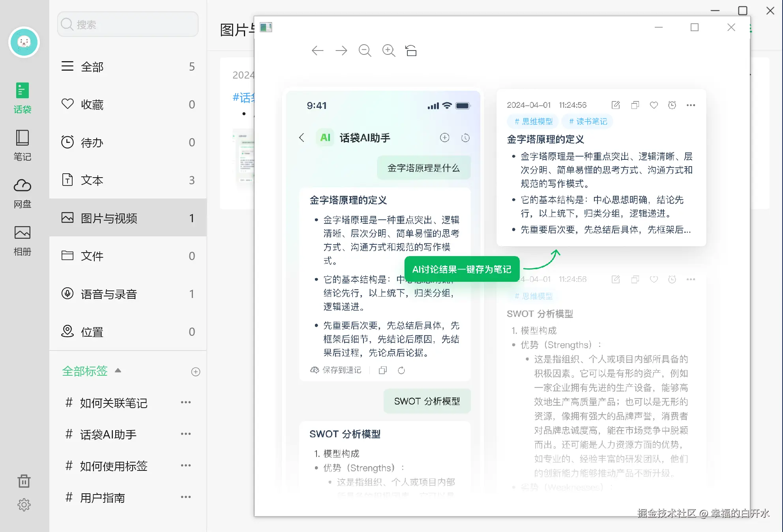Zoom out using the minus magnifier icon
Screen dimensions: 783x532
(365, 51)
